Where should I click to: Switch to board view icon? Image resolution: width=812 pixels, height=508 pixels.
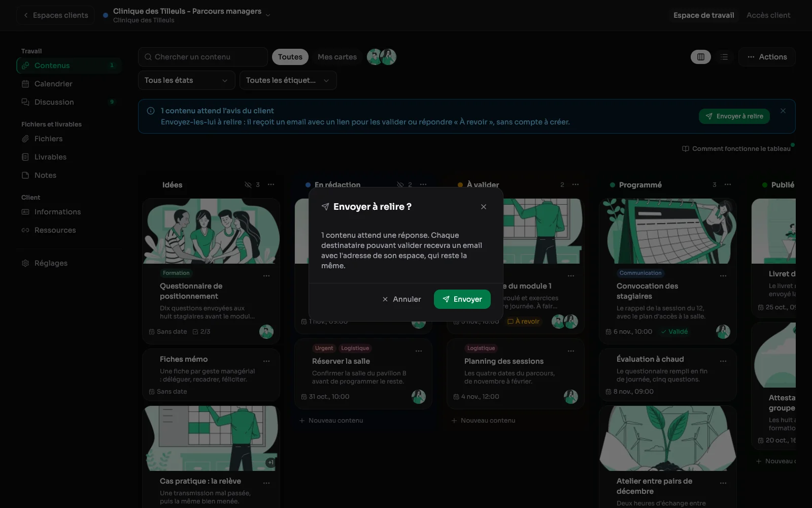tap(701, 57)
